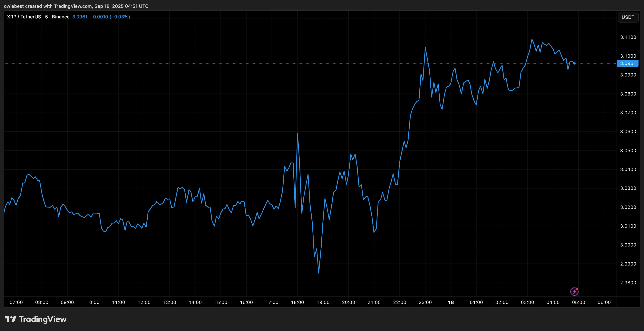
Task: Open the USDT currency selector
Action: 628,17
